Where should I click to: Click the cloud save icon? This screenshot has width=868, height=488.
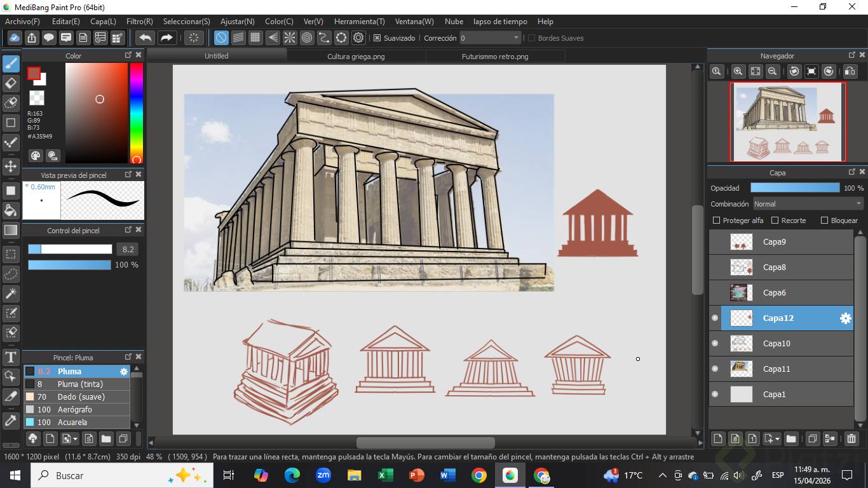click(x=15, y=37)
